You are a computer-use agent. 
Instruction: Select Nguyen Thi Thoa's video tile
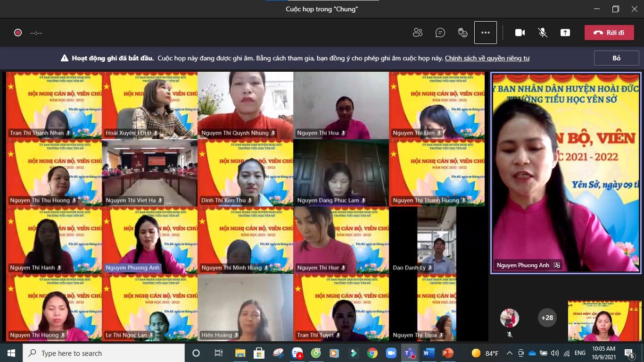pyautogui.click(x=437, y=308)
